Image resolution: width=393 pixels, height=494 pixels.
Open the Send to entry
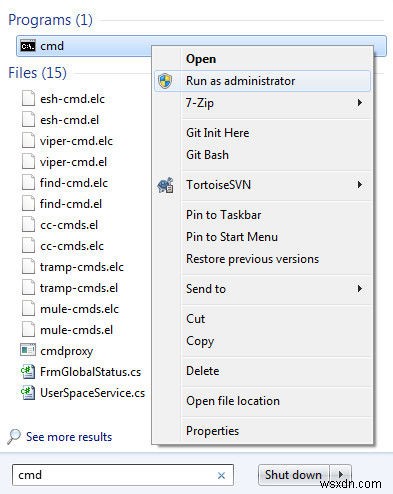(x=206, y=289)
